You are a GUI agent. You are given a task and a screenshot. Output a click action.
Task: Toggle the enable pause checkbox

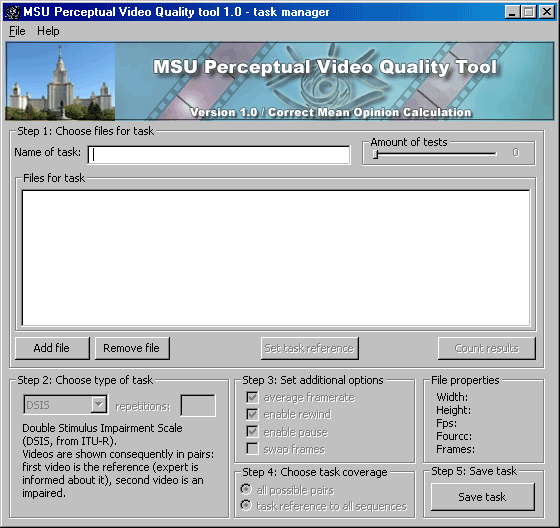coord(252,432)
